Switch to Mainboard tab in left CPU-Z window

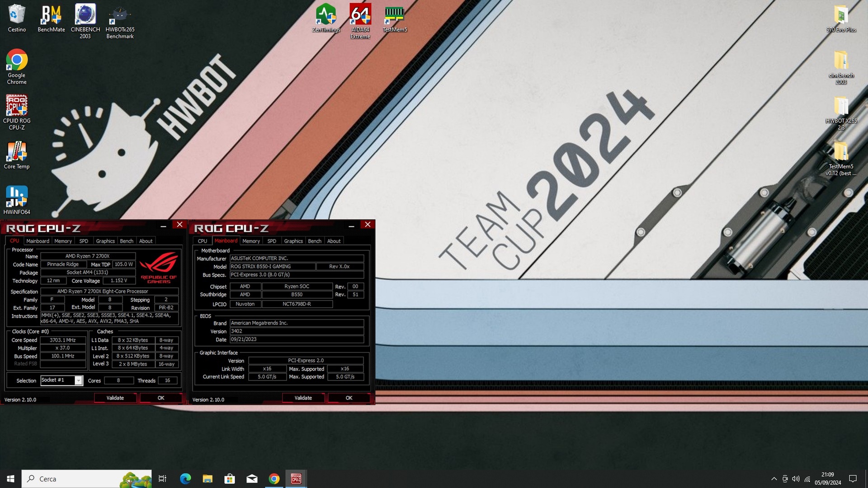[38, 241]
